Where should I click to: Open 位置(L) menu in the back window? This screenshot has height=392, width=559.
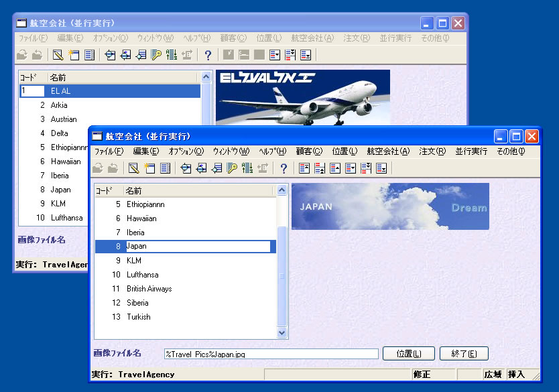tap(269, 38)
